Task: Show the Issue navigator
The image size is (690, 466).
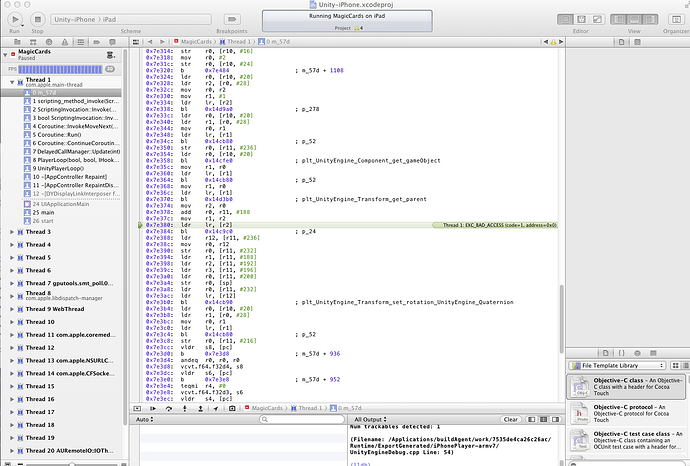Action: (65, 42)
